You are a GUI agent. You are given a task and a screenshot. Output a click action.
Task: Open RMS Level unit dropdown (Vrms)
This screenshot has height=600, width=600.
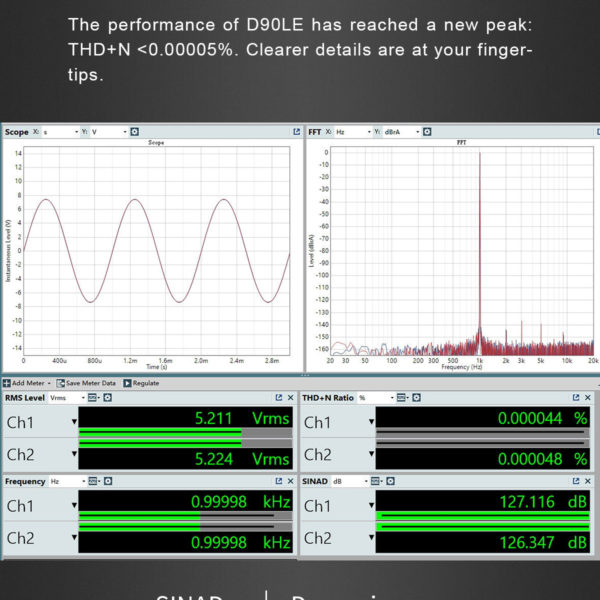pyautogui.click(x=67, y=398)
